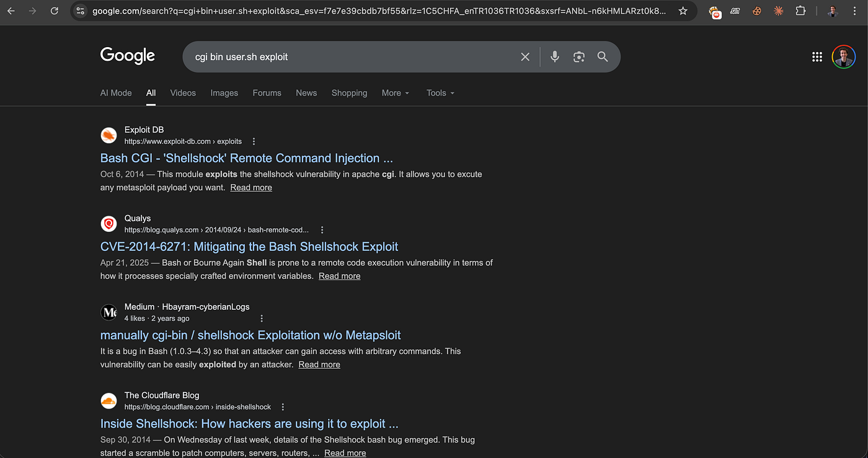Open Bash CGI Shellshock Remote Command Injection result

247,158
